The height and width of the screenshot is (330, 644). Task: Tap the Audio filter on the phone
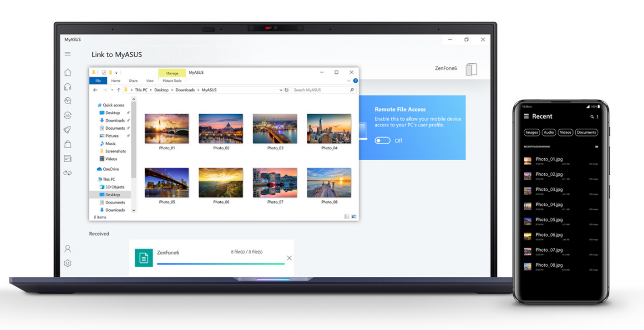pyautogui.click(x=549, y=133)
